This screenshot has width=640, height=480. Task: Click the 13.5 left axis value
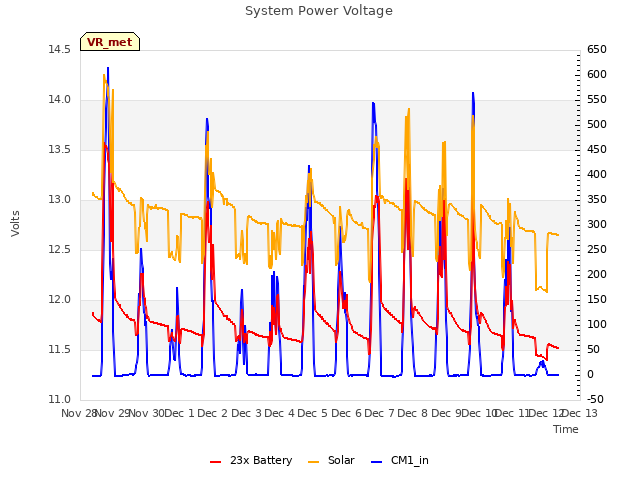coord(60,149)
